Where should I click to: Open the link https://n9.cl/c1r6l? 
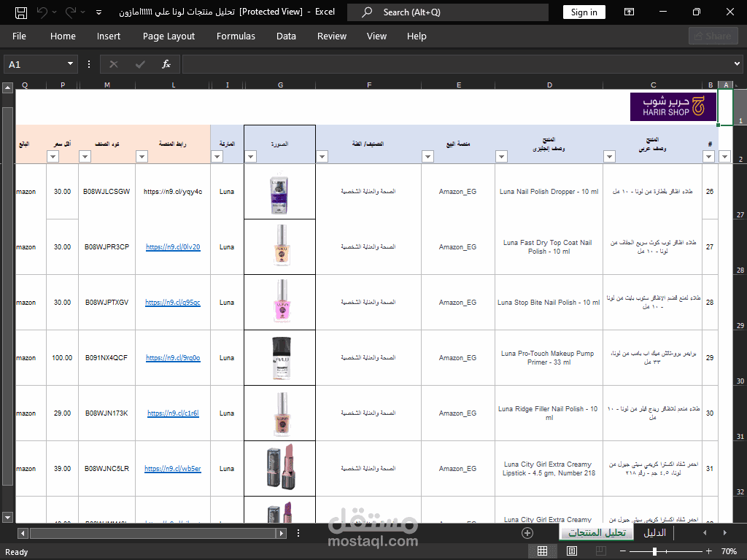click(x=173, y=413)
